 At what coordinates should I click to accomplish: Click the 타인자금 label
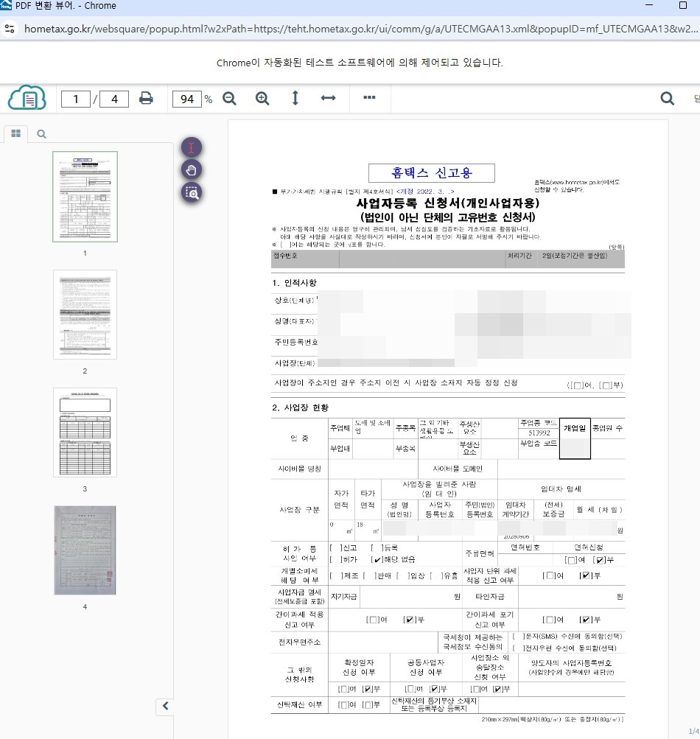tap(490, 597)
